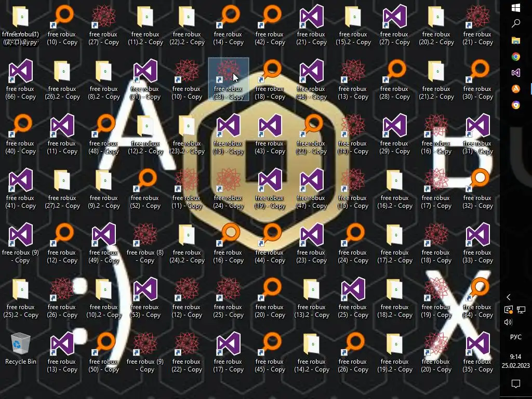Select the 'free robux (8) - Copy' red icon
The height and width of the screenshot is (399, 532).
point(145,243)
